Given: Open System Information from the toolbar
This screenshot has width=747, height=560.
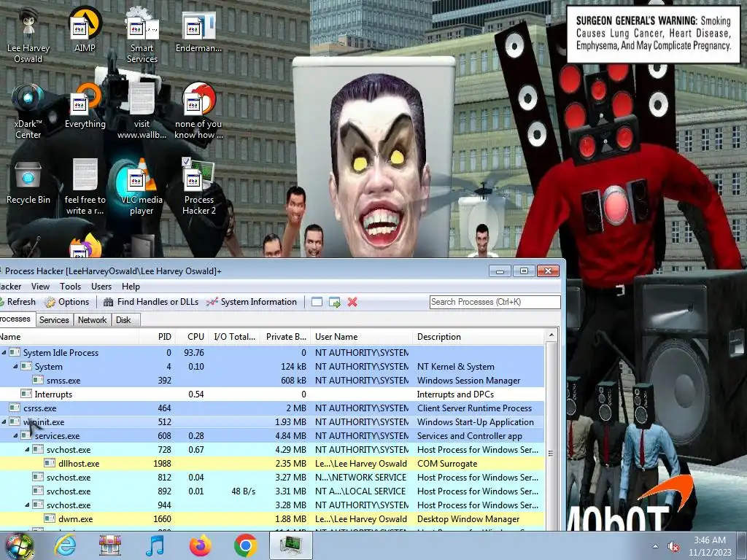Looking at the screenshot, I should (252, 302).
